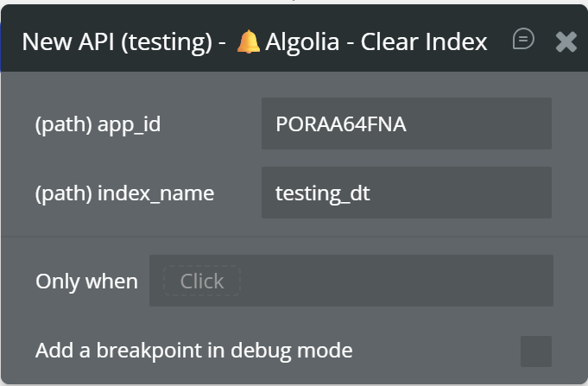
Task: Click the header bar between title and comment icon
Action: pos(500,41)
